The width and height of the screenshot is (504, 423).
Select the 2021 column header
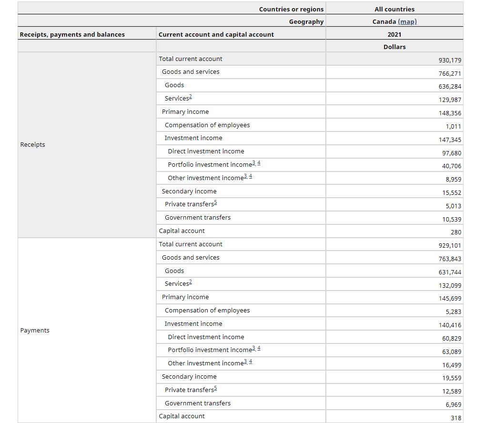pos(394,34)
